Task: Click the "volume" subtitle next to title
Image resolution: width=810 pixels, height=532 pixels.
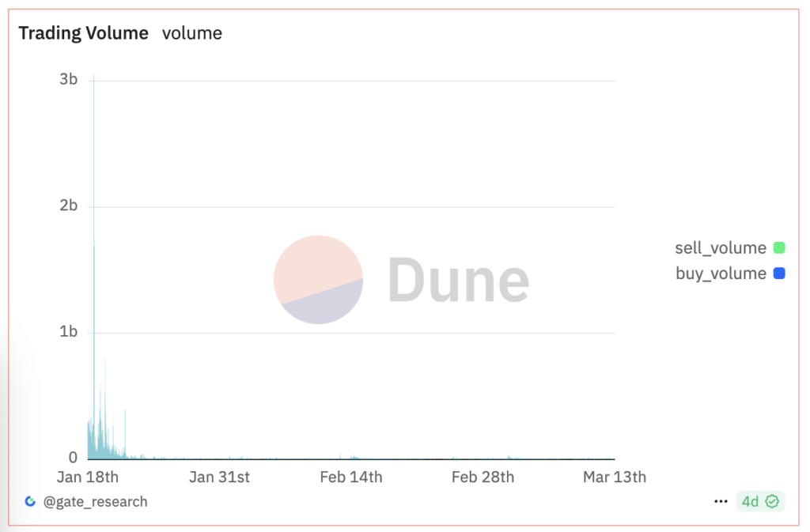Action: pyautogui.click(x=192, y=33)
